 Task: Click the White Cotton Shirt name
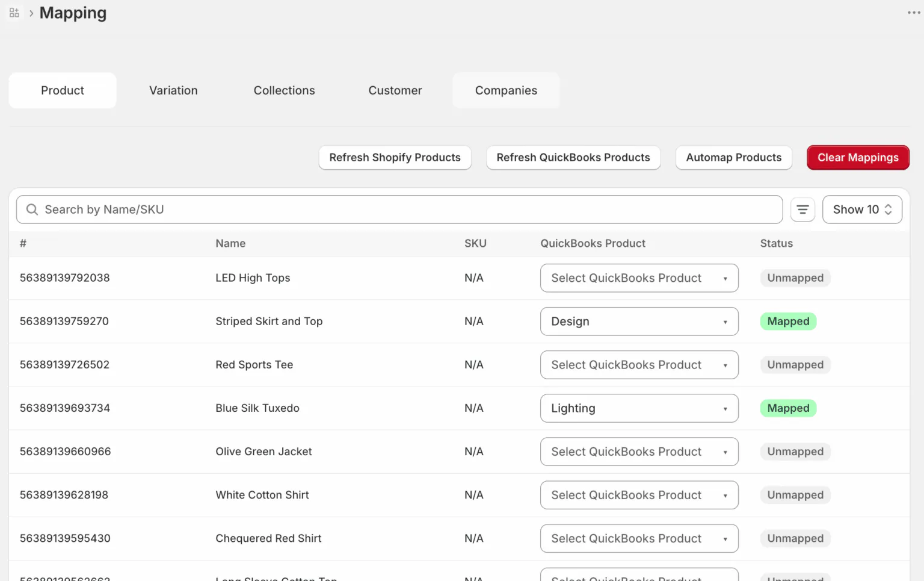point(262,495)
